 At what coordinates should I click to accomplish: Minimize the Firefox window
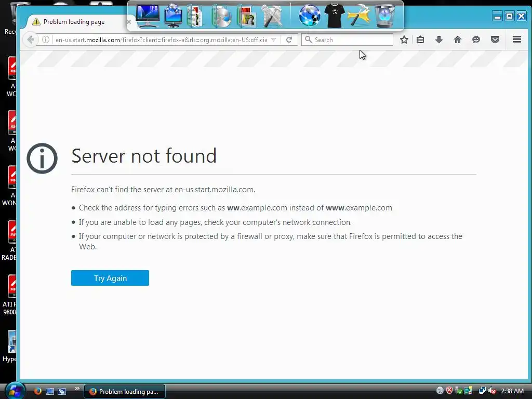click(497, 16)
